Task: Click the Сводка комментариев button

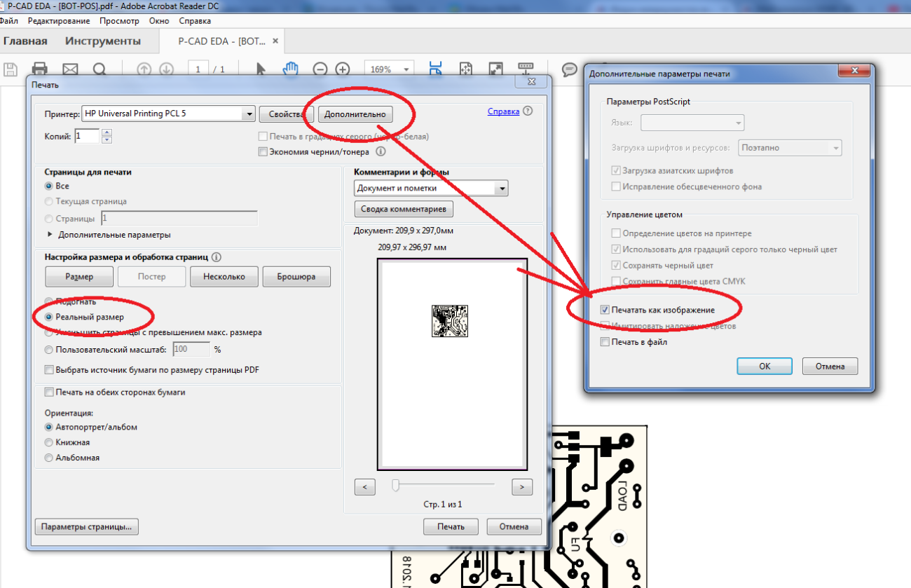Action: pos(404,209)
